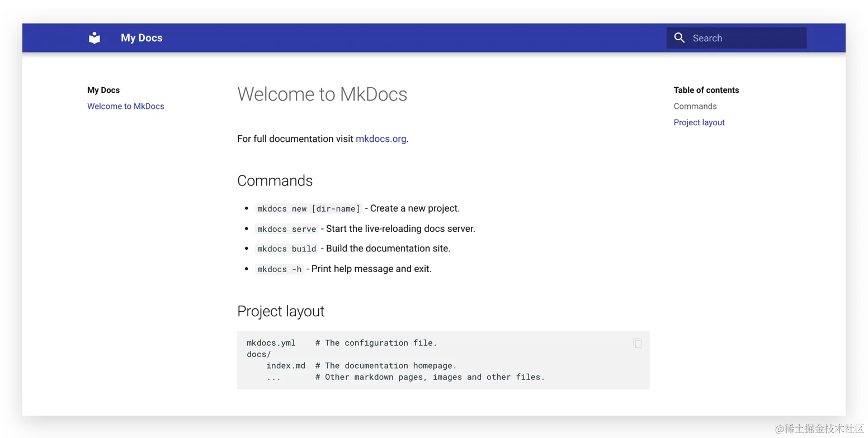Click the Project layout section heading

(281, 311)
